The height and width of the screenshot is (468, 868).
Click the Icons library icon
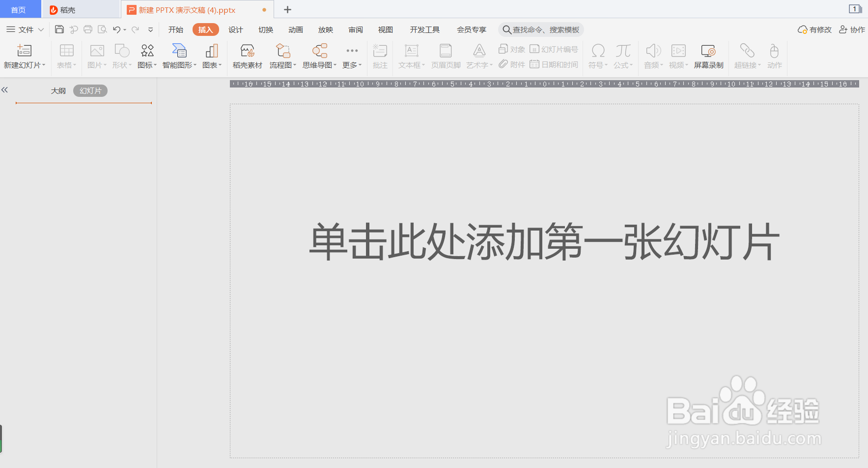click(x=147, y=50)
